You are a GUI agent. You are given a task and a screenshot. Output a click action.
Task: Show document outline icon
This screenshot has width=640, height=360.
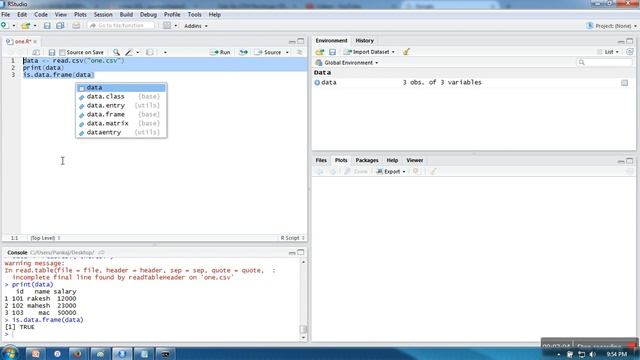pyautogui.click(x=299, y=52)
